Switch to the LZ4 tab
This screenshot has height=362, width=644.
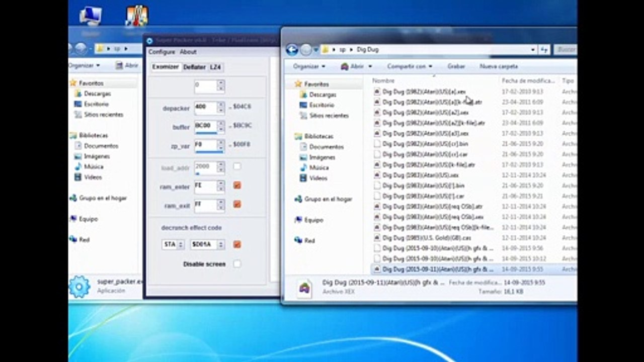(215, 67)
